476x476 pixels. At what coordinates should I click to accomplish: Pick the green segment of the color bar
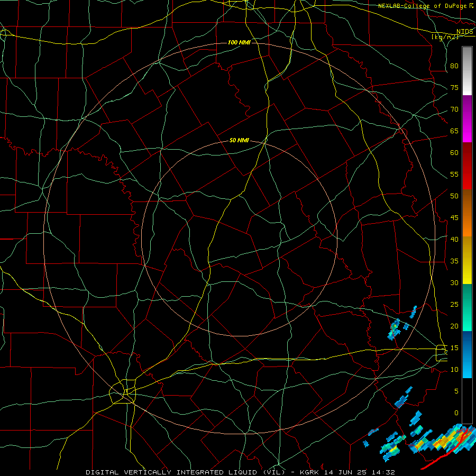[467, 307]
